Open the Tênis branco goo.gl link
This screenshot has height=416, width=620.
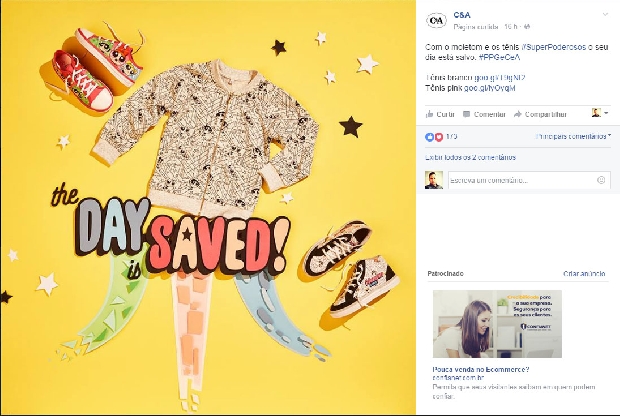[500, 78]
